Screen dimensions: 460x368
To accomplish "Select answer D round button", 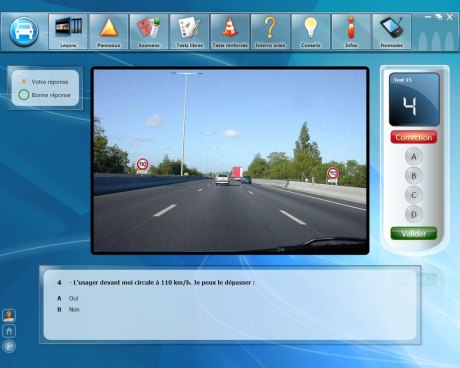I will 414,214.
